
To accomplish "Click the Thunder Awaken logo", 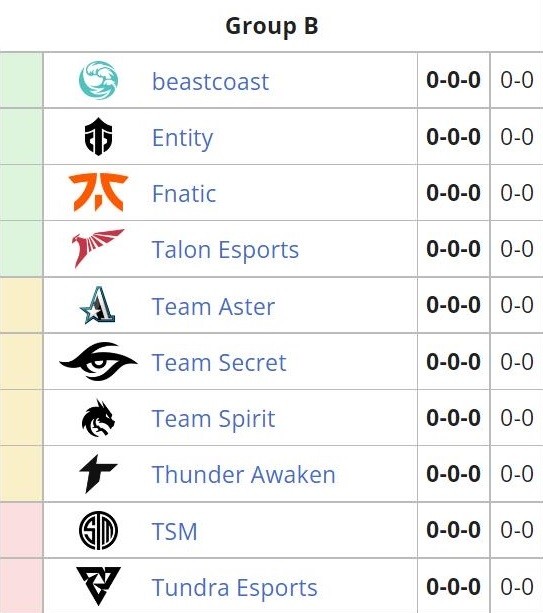I will (x=98, y=474).
